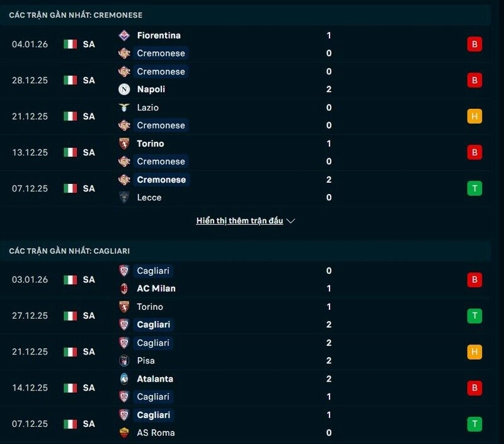
Task: Select the red B badge for the Fiorentina match
Action: tap(475, 44)
